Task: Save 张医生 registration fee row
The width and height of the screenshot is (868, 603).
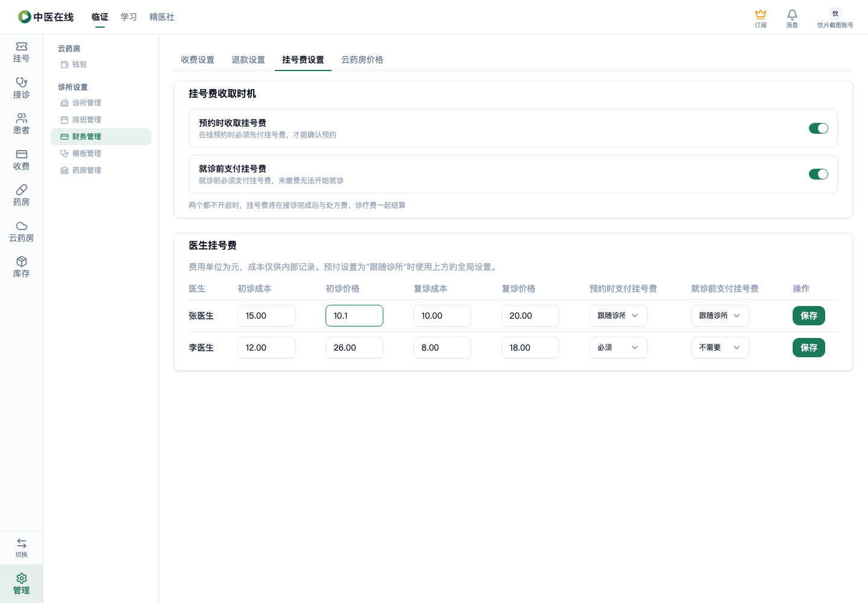Action: pyautogui.click(x=808, y=316)
